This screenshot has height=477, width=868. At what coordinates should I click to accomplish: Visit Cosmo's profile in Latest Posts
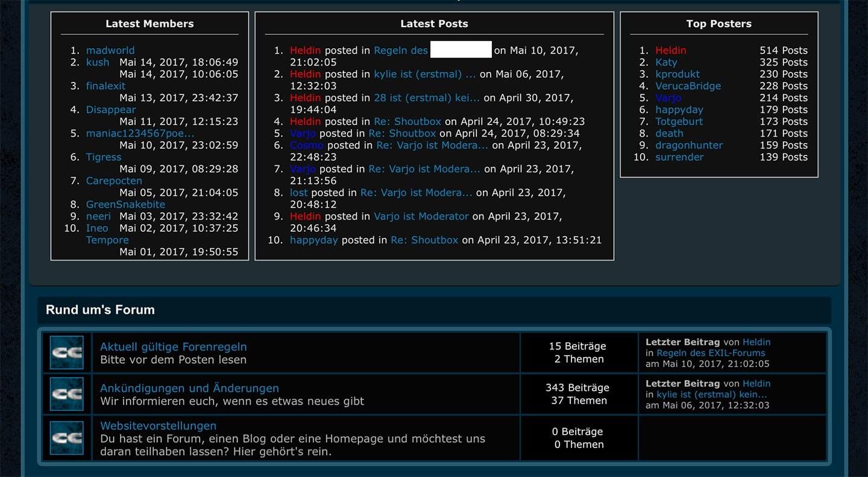pyautogui.click(x=306, y=145)
